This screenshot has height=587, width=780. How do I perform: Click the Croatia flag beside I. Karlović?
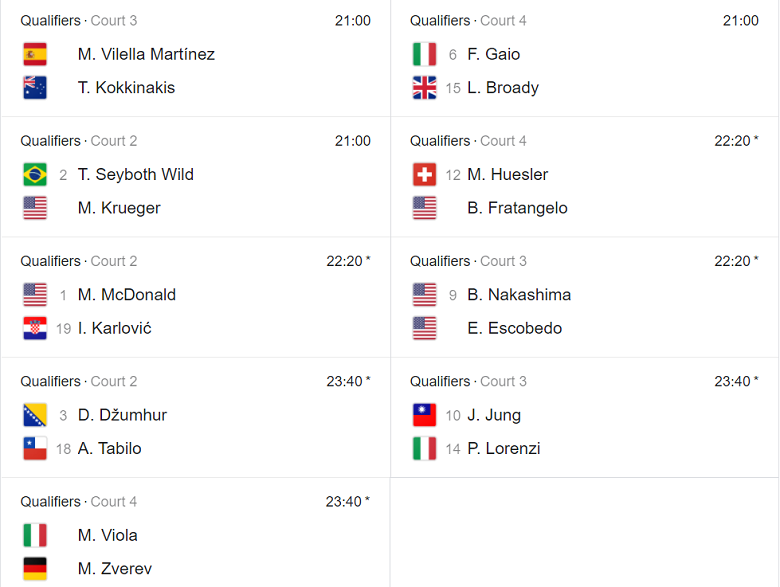[x=35, y=328]
